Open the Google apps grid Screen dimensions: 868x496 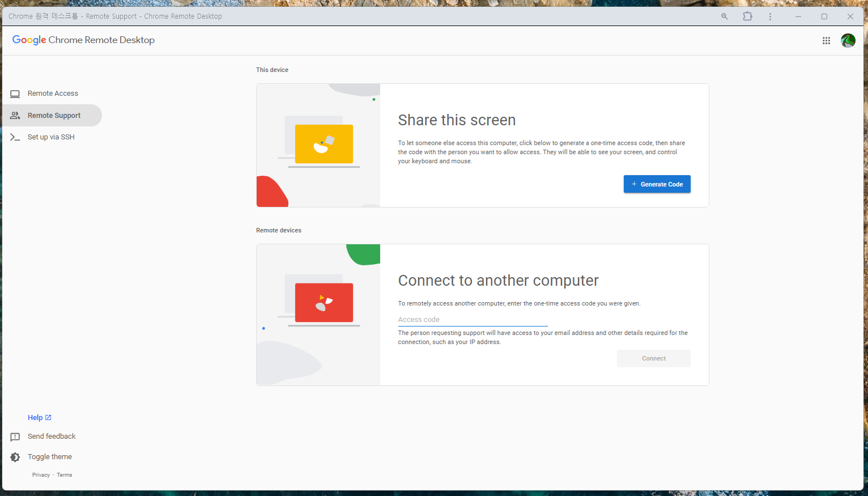(826, 40)
